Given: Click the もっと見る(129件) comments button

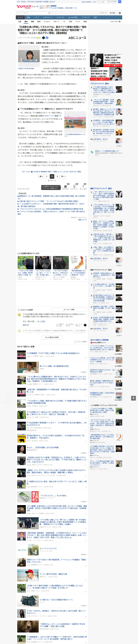Looking at the screenshot, I should click(x=52, y=337).
